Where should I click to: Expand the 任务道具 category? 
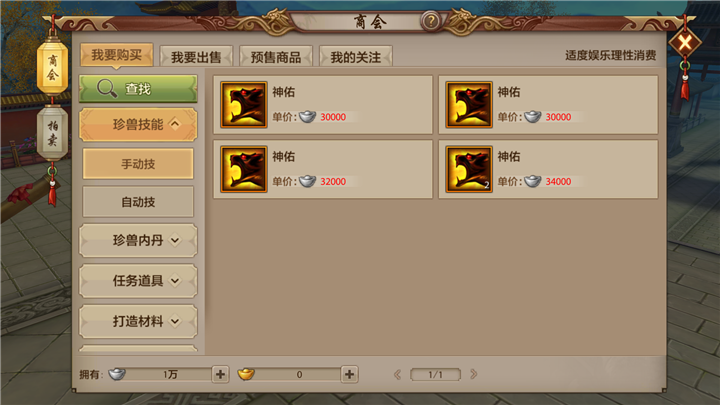pos(138,281)
